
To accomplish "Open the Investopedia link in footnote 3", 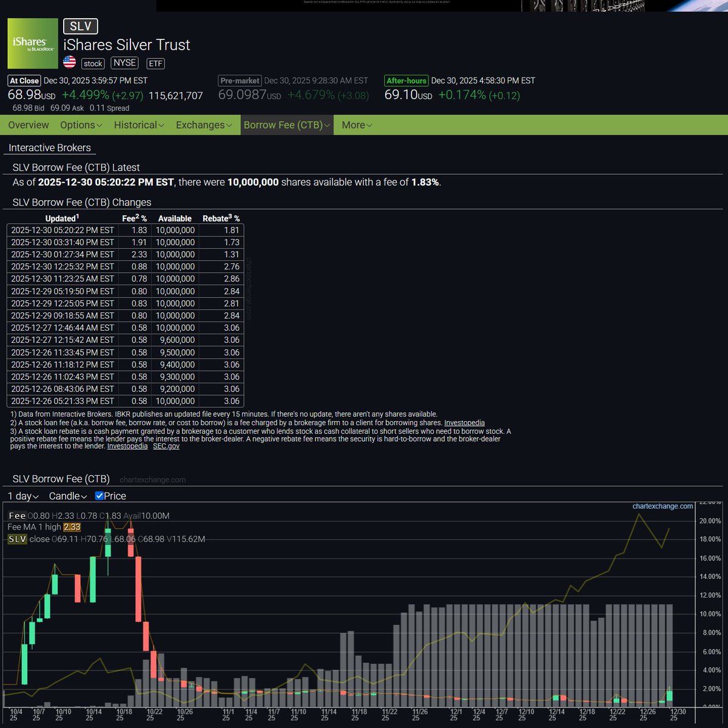I will (x=127, y=446).
